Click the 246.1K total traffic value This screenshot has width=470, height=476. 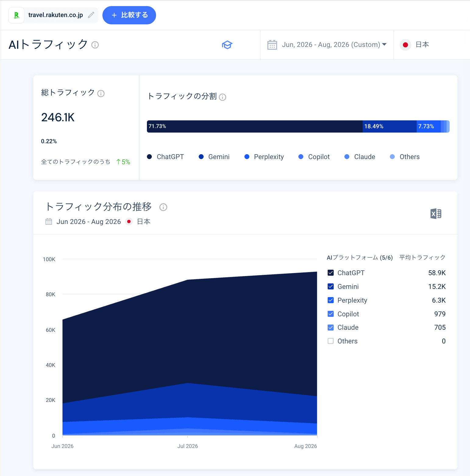58,117
